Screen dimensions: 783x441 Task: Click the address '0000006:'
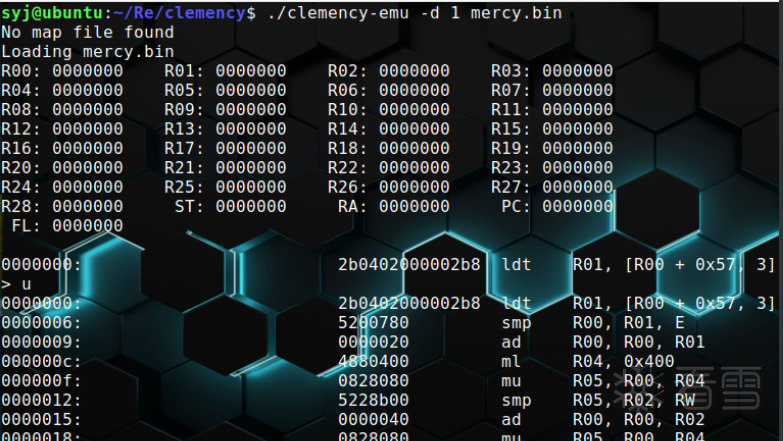point(41,323)
